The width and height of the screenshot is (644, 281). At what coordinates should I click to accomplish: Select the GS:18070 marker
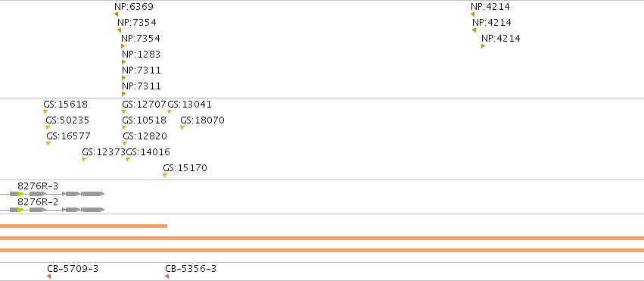[x=182, y=128]
